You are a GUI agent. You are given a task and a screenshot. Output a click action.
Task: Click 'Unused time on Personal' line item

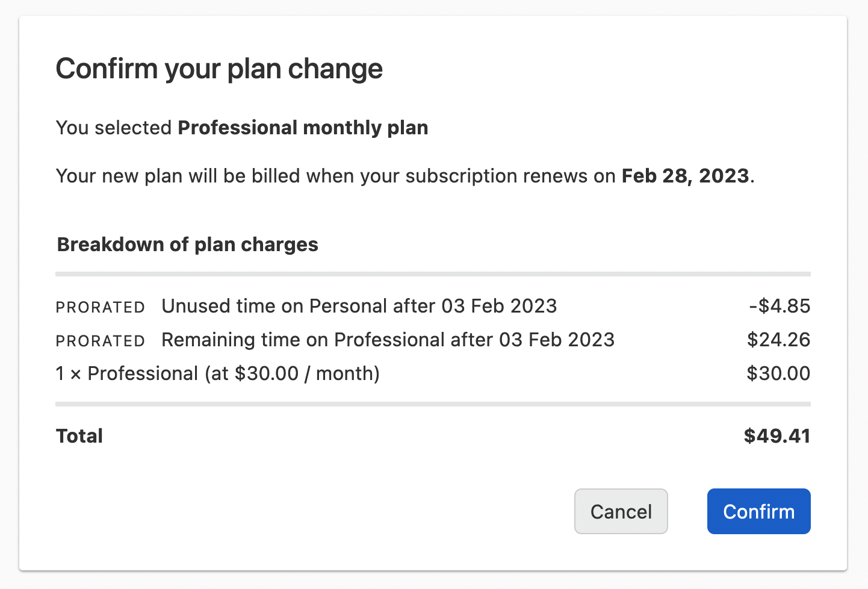point(359,306)
